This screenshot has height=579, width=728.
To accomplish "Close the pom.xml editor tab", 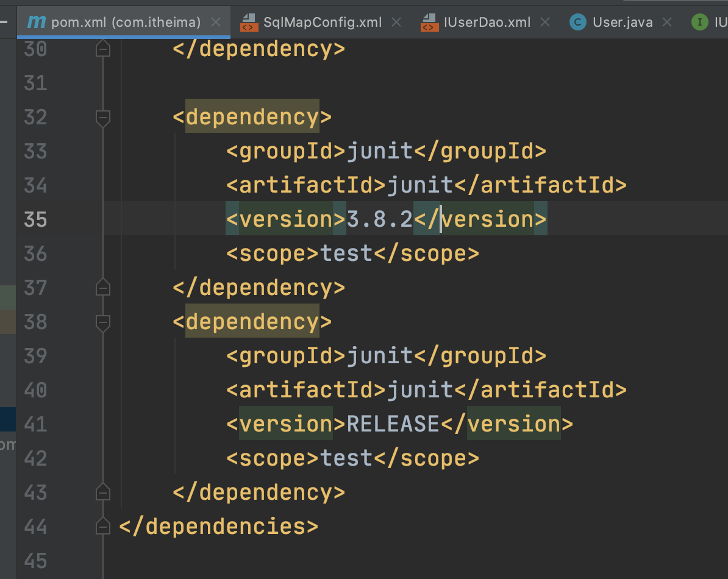I will pyautogui.click(x=216, y=22).
